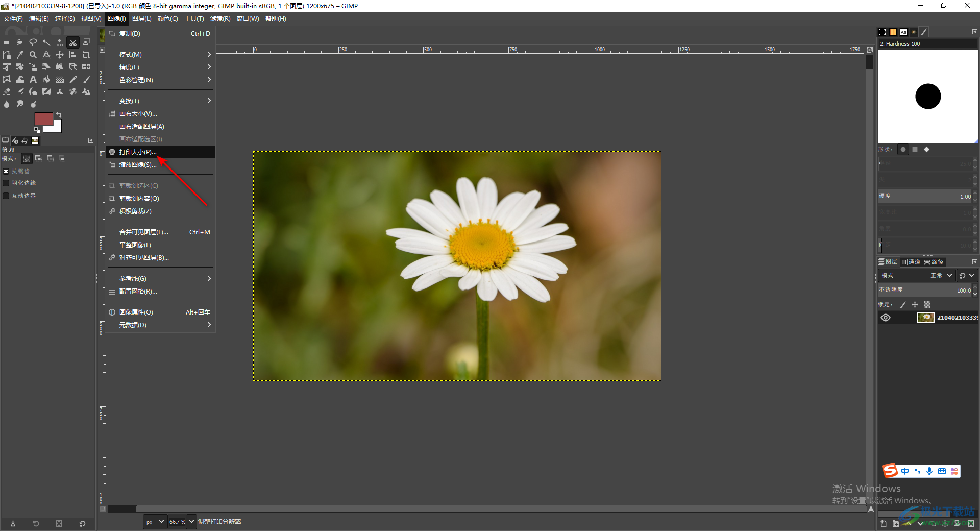980x531 pixels.
Task: Select the Flip tool
Action: [x=86, y=67]
